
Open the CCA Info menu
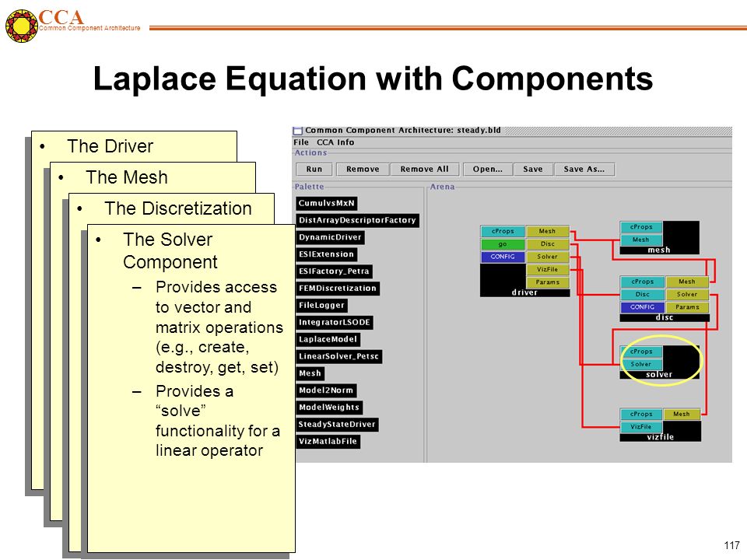[x=335, y=142]
